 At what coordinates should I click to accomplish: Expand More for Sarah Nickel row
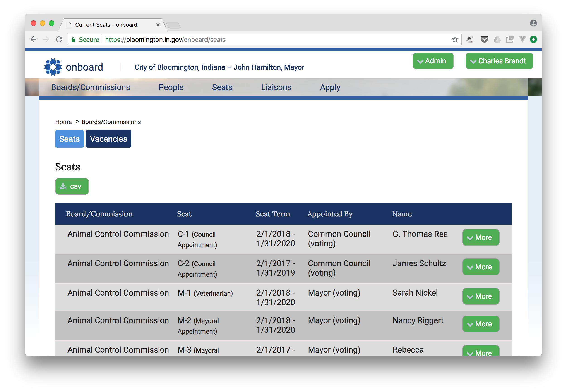coord(480,296)
